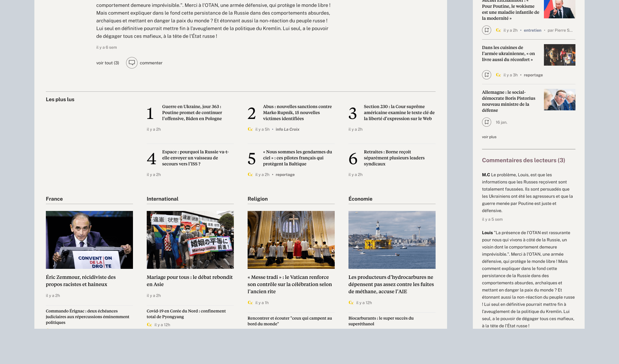Open article Guerre en Ukraine, jour 363
The width and height of the screenshot is (619, 364).
192,113
